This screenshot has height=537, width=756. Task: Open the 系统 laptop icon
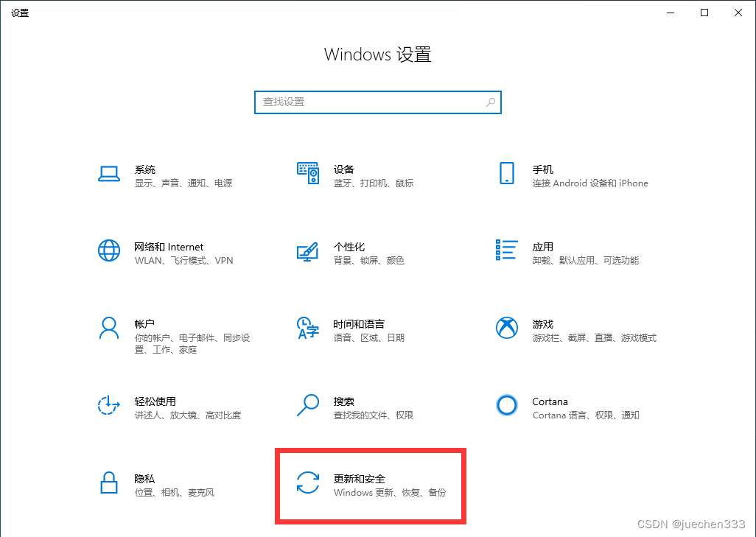coord(109,174)
